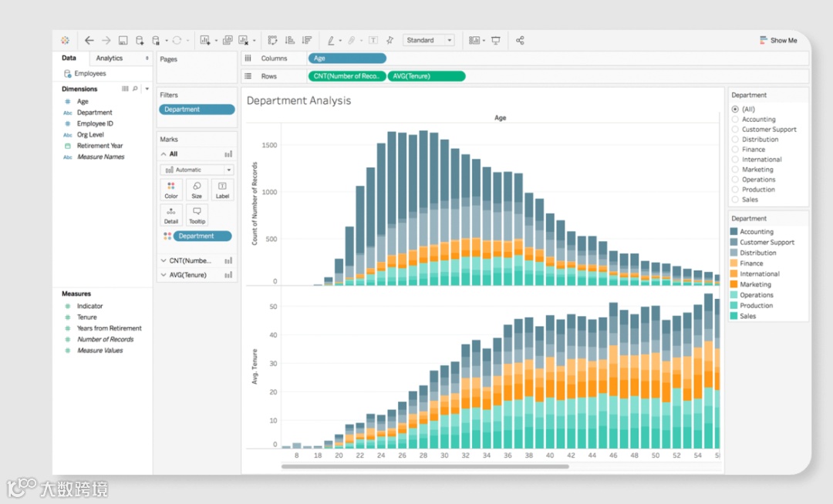Image resolution: width=833 pixels, height=504 pixels.
Task: Open new worksheet dropdown arrow
Action: (x=216, y=41)
